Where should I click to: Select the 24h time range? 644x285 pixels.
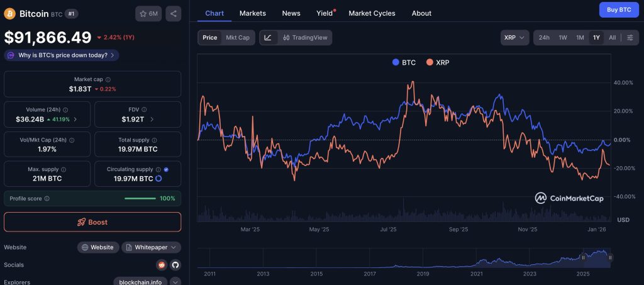click(x=544, y=38)
